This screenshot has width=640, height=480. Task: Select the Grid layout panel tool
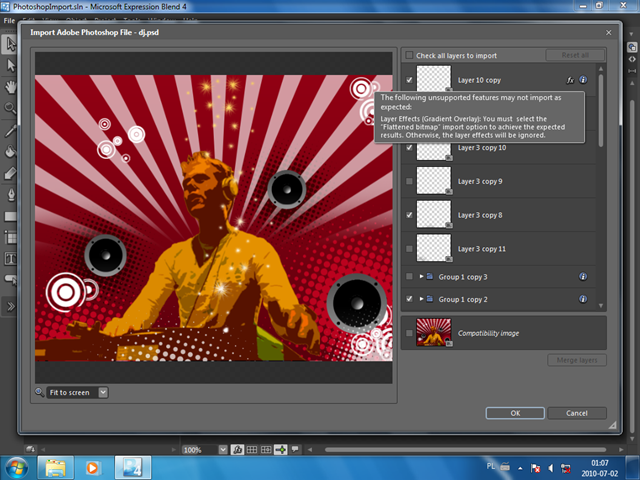pos(10,237)
